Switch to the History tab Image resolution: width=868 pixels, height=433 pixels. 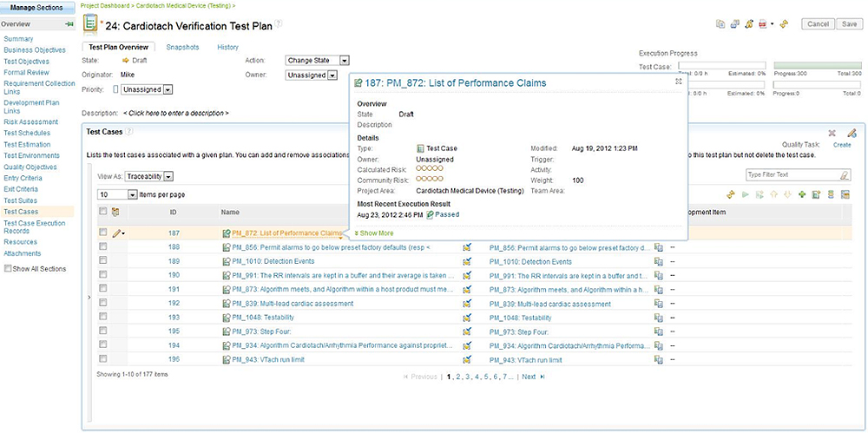tap(228, 48)
